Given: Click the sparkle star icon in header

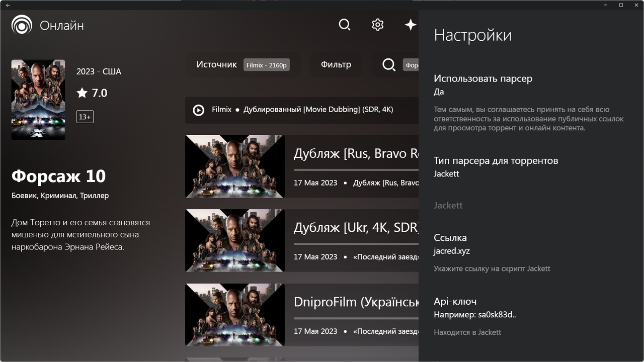Looking at the screenshot, I should [x=411, y=25].
